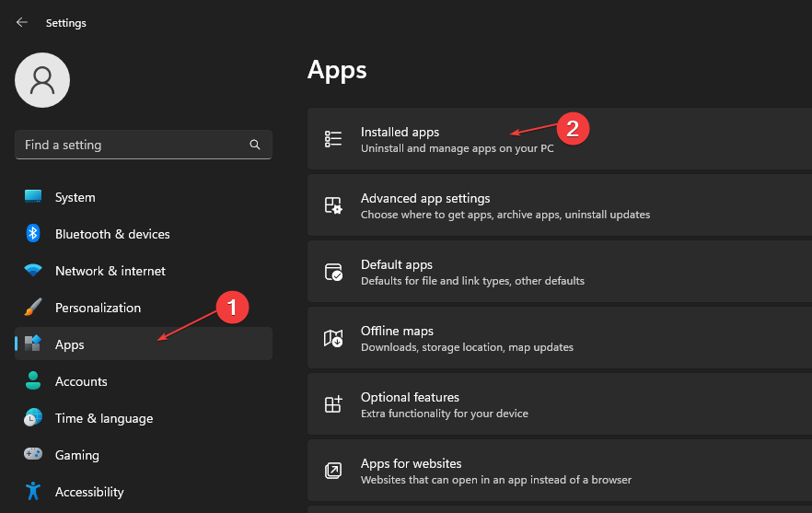Open Optional features

pyautogui.click(x=410, y=397)
